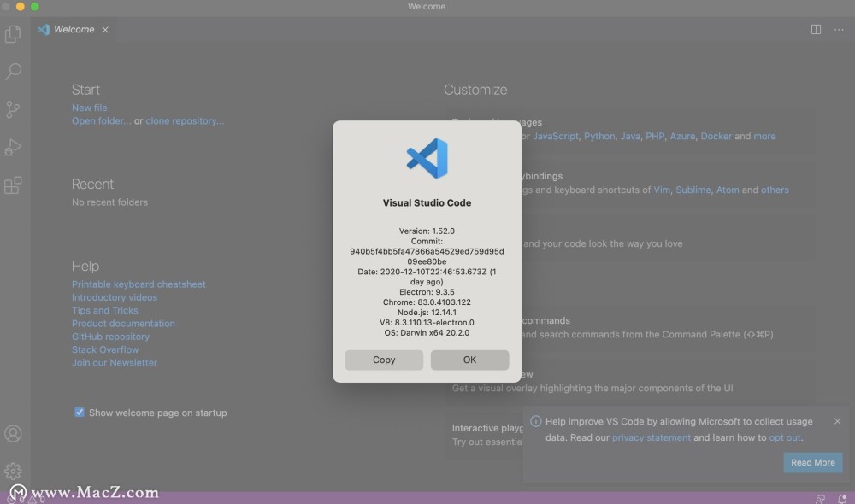This screenshot has height=504, width=855.
Task: Open the Source Control view
Action: coord(13,109)
